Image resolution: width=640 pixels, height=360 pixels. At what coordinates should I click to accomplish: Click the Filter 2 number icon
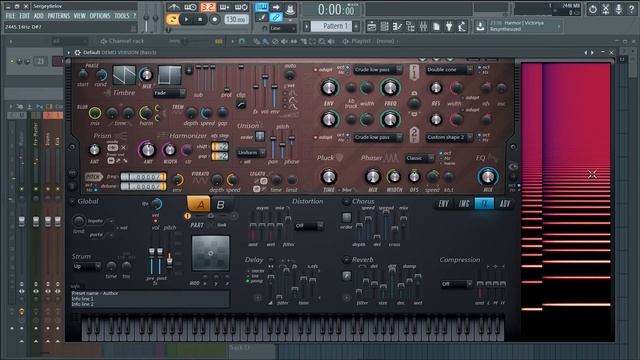414,135
